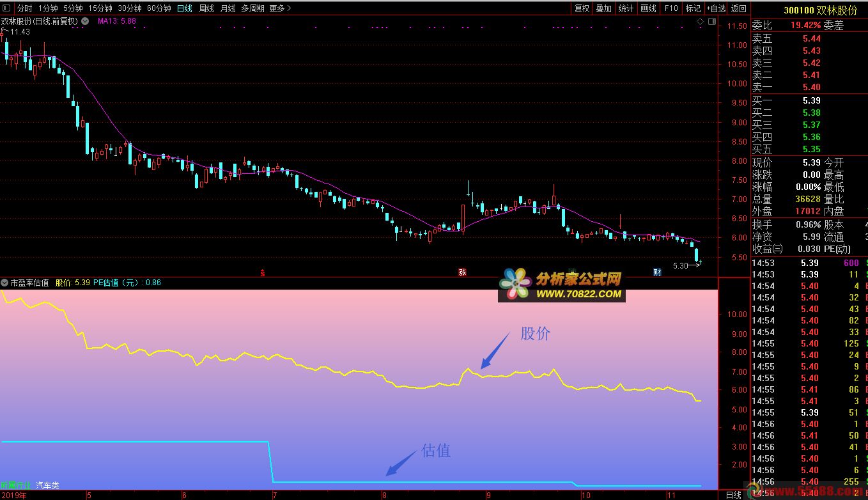The width and height of the screenshot is (868, 500).
Task: Click the 所属行业 label in indicator pane
Action: (x=15, y=485)
